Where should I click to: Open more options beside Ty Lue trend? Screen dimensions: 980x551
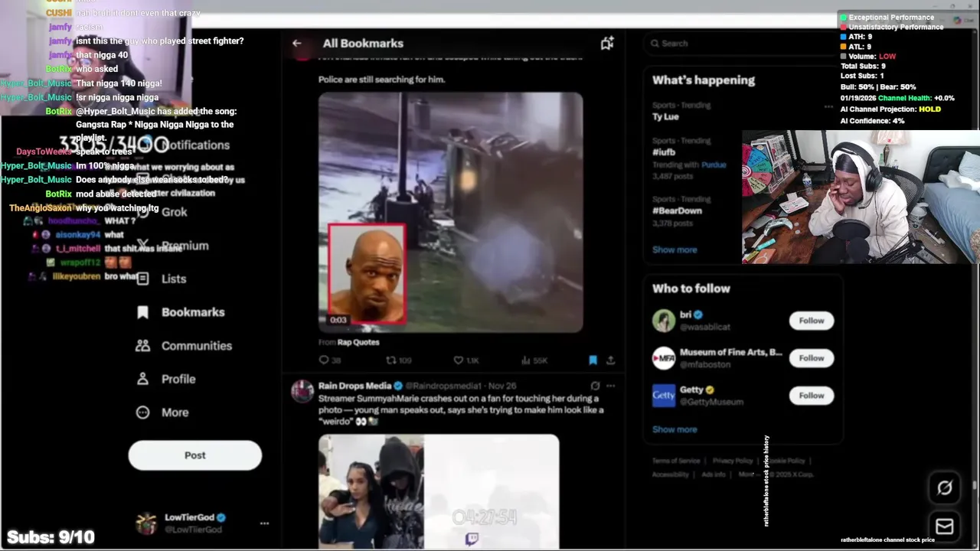[828, 107]
